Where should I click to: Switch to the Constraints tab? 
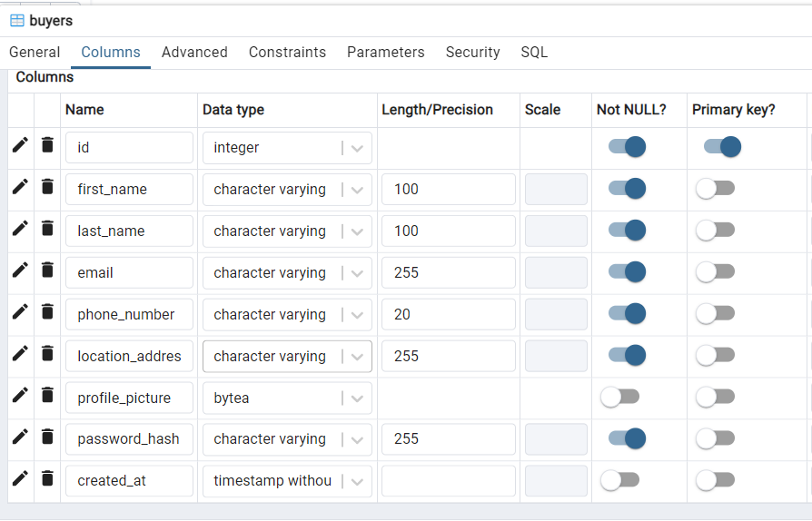(x=287, y=53)
